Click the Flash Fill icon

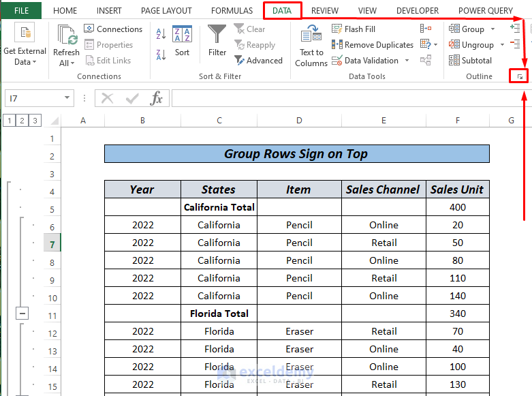(x=354, y=29)
